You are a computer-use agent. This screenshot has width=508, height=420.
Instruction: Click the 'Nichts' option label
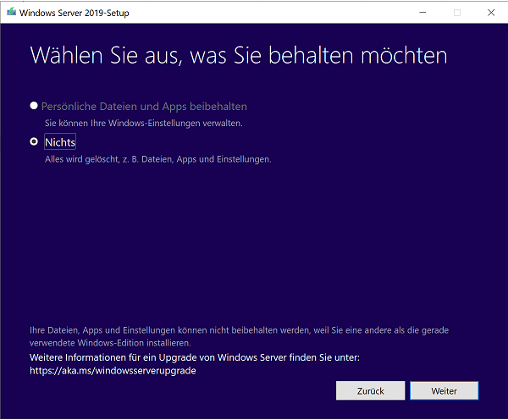click(x=60, y=142)
